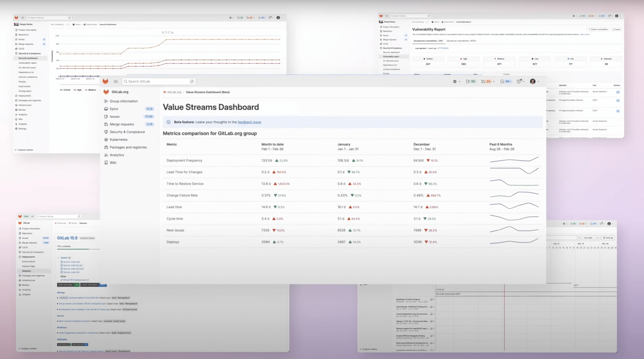Screen dimensions: 644x359
Task: Click user avatar in Roadmap window header
Action: coord(609,224)
